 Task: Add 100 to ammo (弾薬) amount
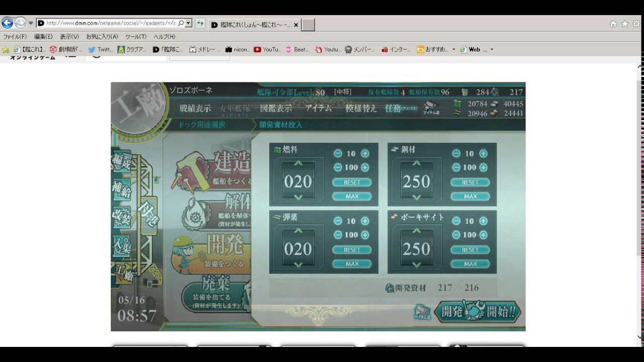pos(365,235)
